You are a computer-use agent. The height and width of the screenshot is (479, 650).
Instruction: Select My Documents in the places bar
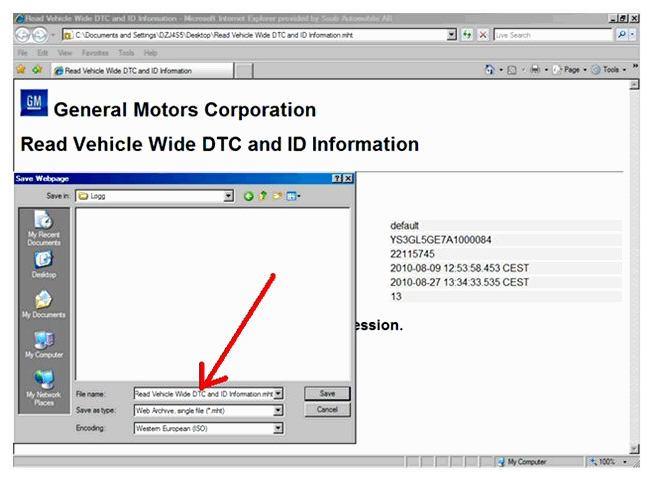click(x=44, y=304)
